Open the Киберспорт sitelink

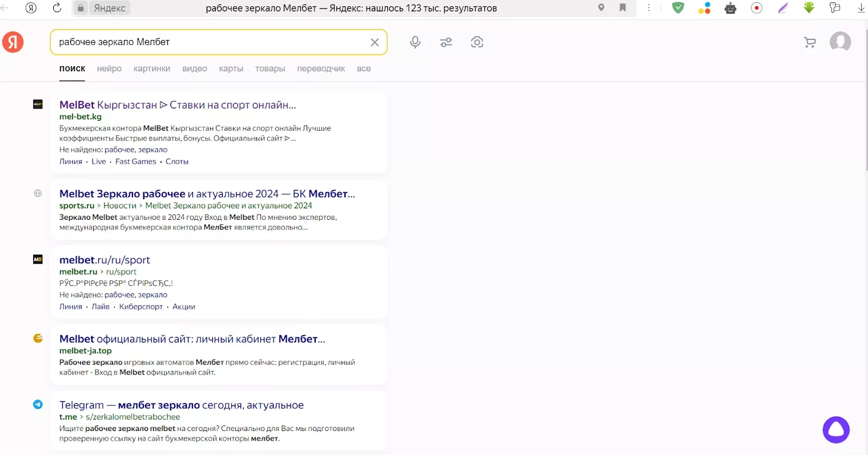141,307
